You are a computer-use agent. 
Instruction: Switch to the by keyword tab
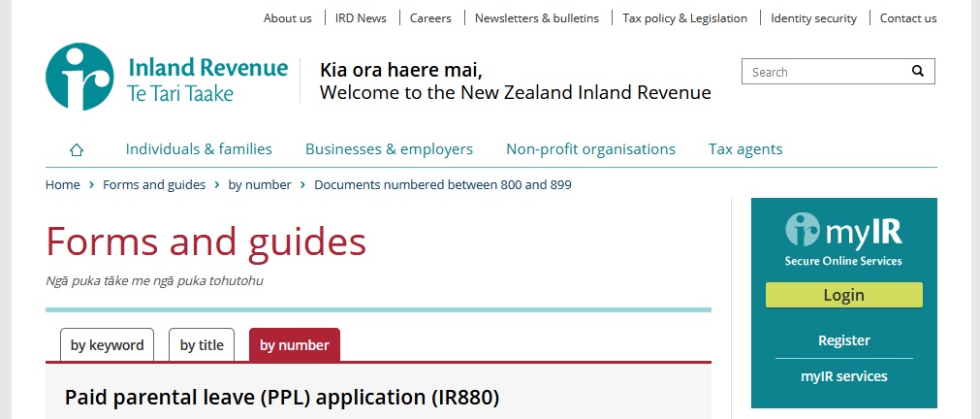107,345
